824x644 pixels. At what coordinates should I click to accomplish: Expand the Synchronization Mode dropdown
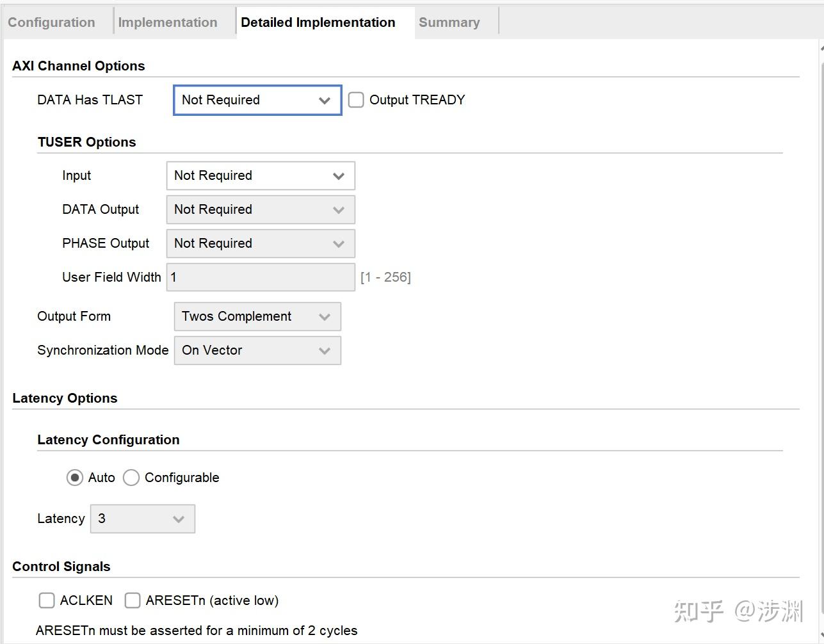pos(257,350)
